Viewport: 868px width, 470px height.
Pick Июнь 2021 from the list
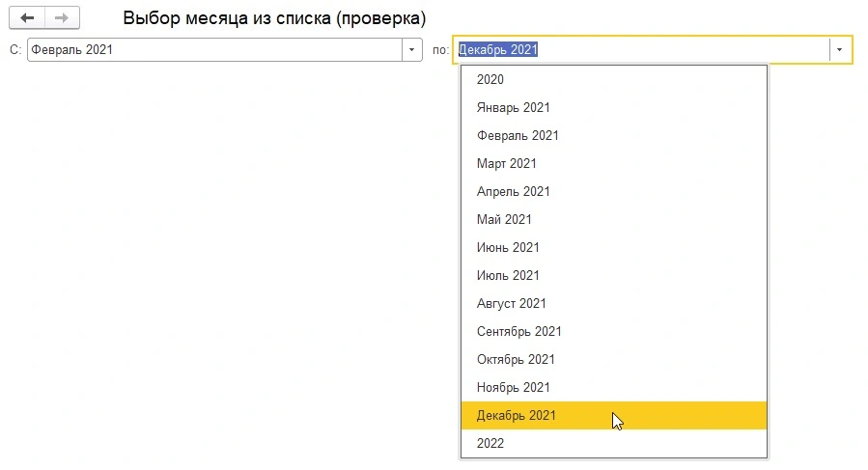click(x=508, y=248)
